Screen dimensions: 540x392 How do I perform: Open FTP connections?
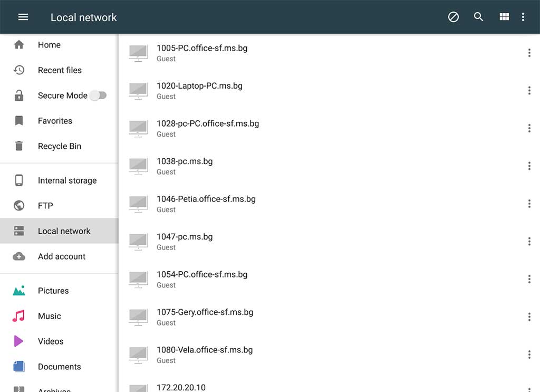coord(59,206)
